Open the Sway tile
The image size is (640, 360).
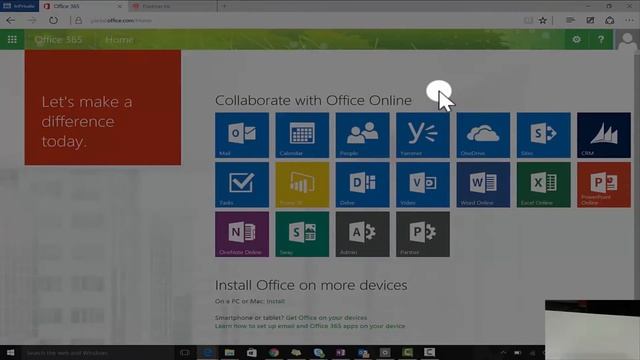302,234
